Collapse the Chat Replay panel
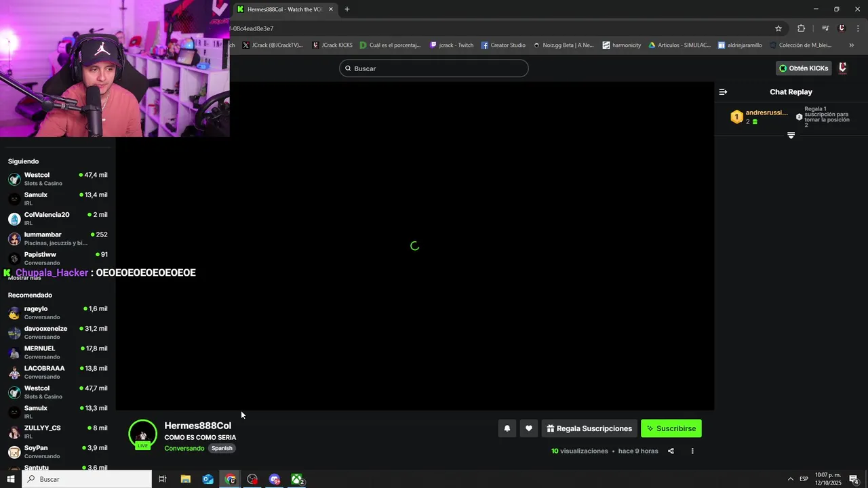Image resolution: width=868 pixels, height=488 pixels. pyautogui.click(x=723, y=91)
